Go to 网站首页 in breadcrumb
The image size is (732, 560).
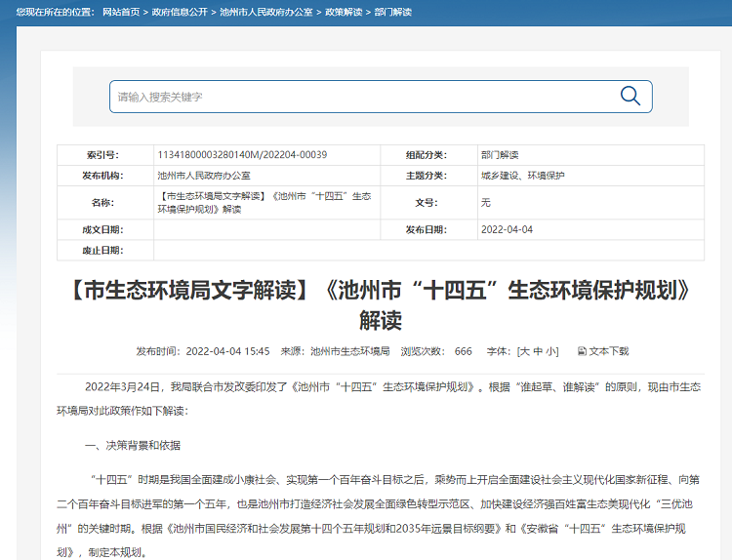click(x=120, y=12)
